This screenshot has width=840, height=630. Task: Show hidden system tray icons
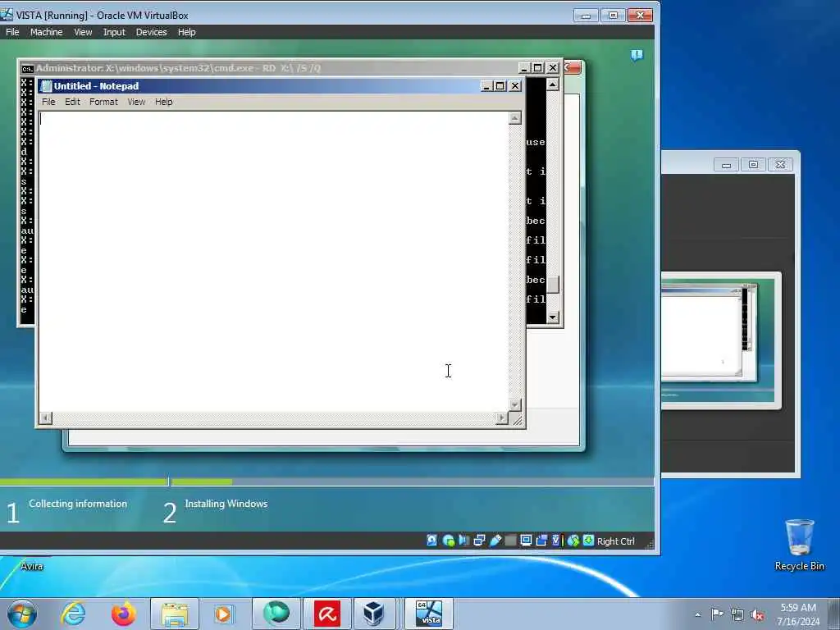pyautogui.click(x=697, y=614)
